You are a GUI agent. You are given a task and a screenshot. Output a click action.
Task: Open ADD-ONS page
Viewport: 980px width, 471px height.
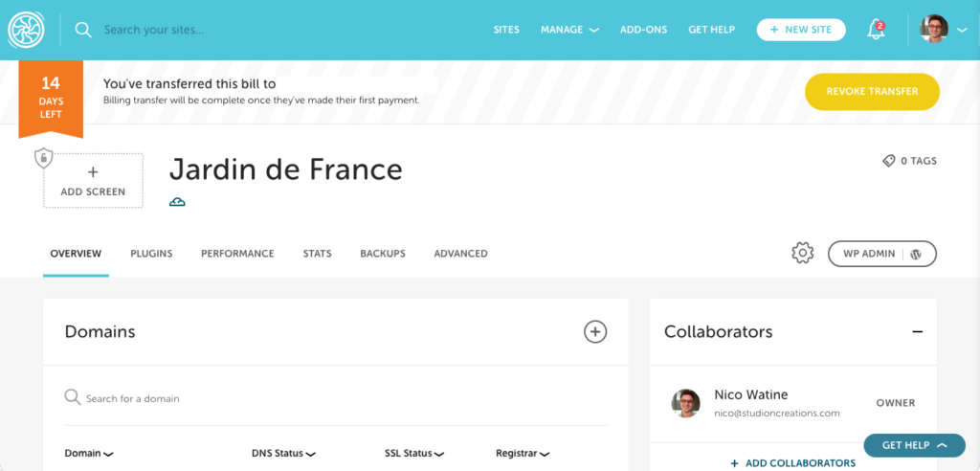pos(644,30)
